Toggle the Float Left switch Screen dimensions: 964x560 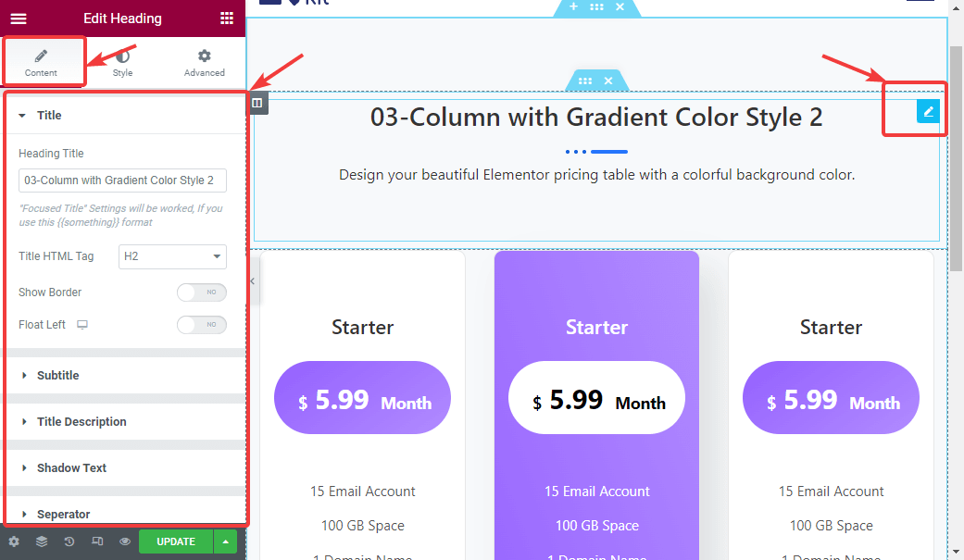pyautogui.click(x=201, y=325)
